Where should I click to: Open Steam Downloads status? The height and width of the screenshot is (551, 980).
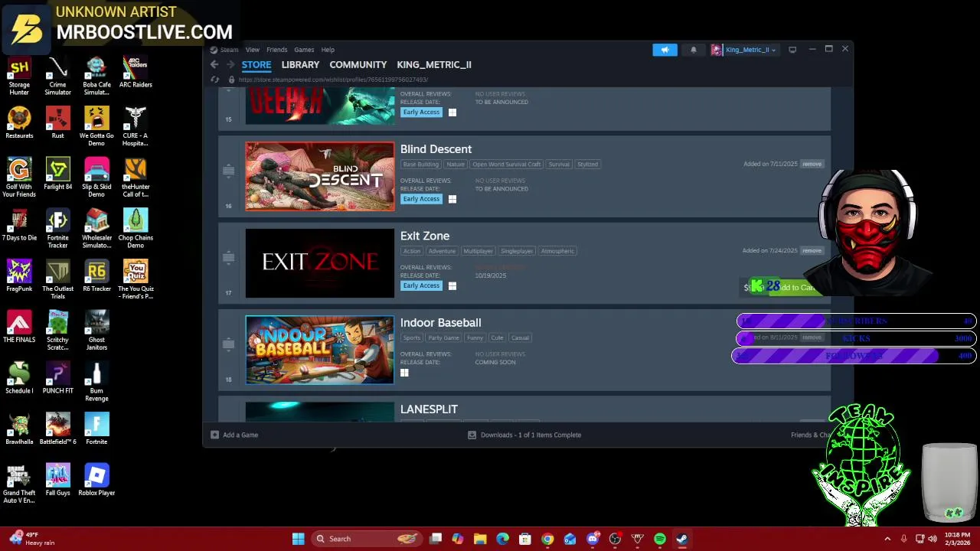tap(524, 435)
